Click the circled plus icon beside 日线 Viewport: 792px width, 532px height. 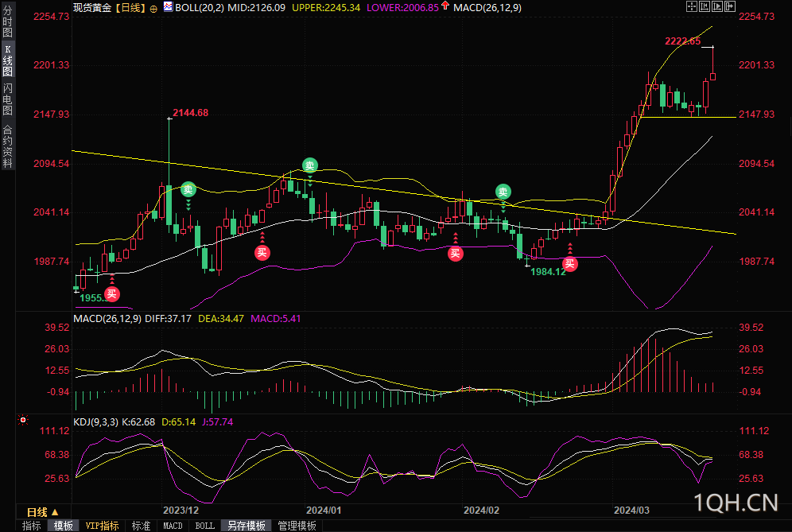click(153, 9)
